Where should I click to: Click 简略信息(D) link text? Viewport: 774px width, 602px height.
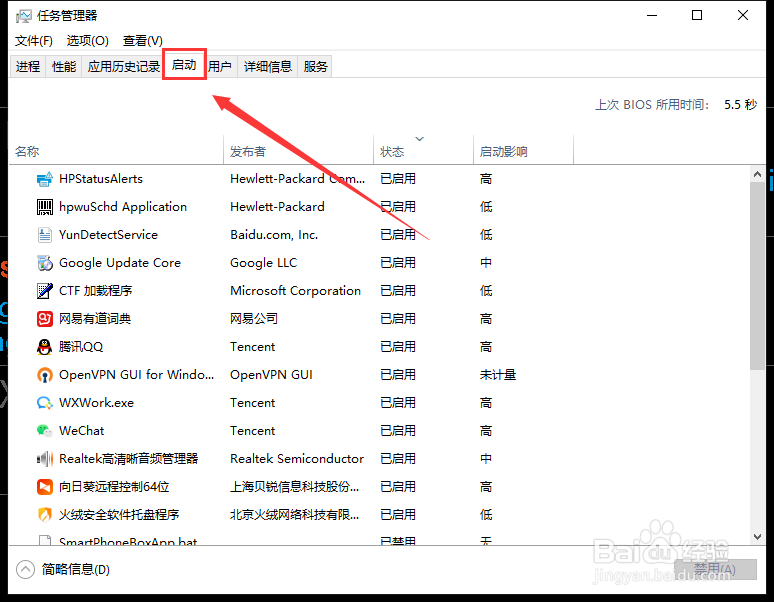(76, 569)
